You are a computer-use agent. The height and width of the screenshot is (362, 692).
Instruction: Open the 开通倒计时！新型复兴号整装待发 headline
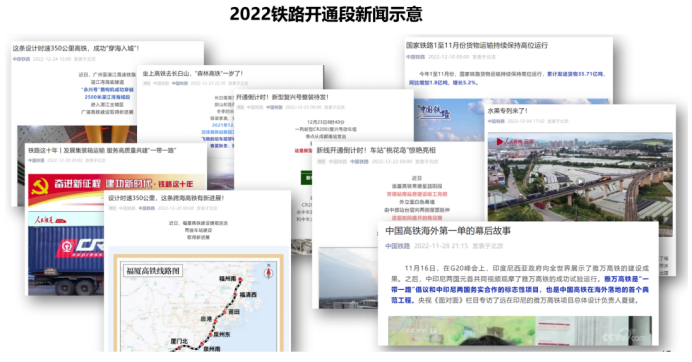click(x=282, y=97)
